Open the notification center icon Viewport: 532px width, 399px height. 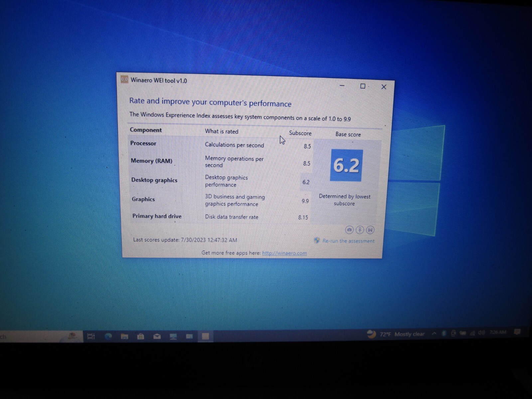point(517,332)
